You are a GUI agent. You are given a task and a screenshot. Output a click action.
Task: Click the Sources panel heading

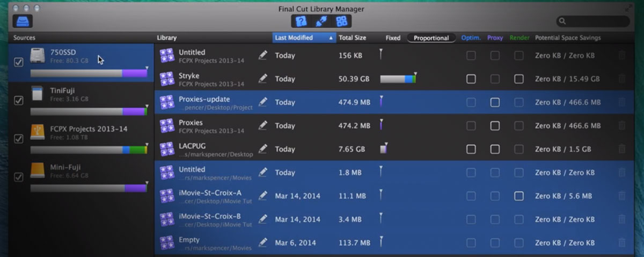(24, 38)
